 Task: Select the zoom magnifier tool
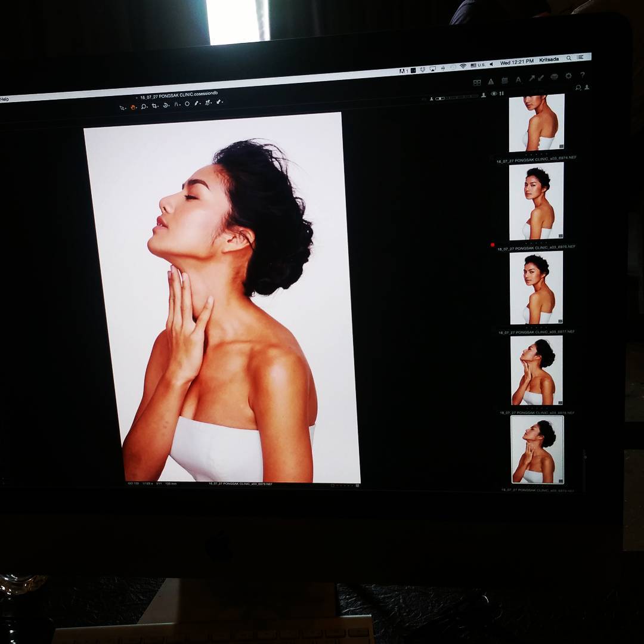[x=143, y=106]
